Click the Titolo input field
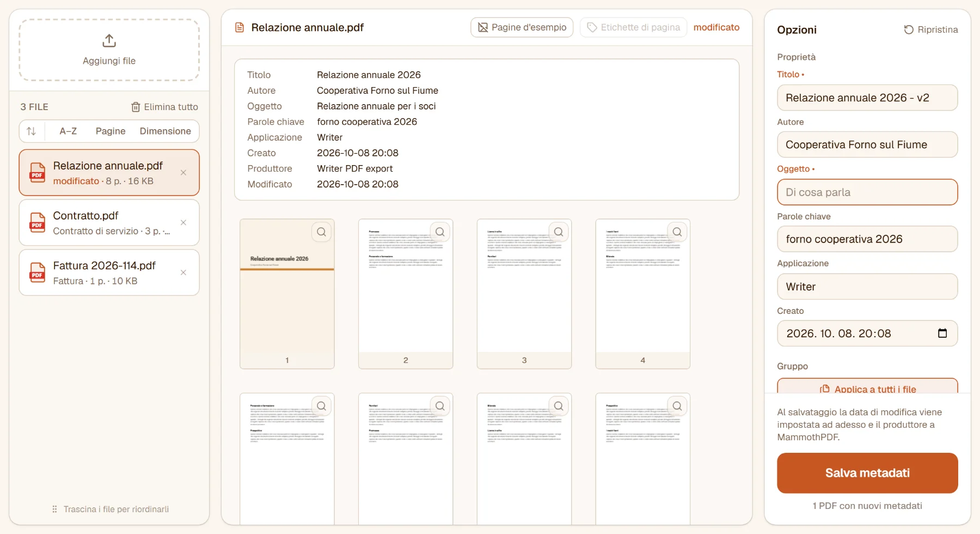This screenshot has width=980, height=534. [867, 98]
